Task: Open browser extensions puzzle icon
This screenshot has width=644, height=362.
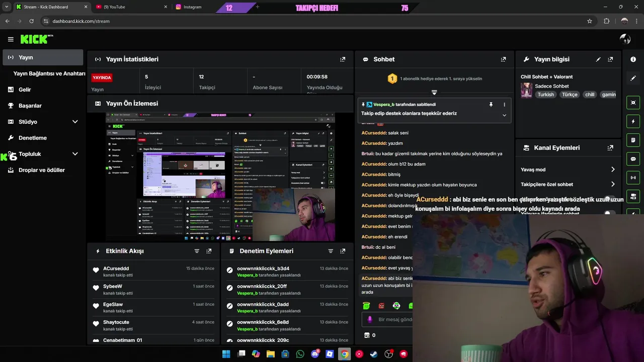Action: tap(606, 21)
